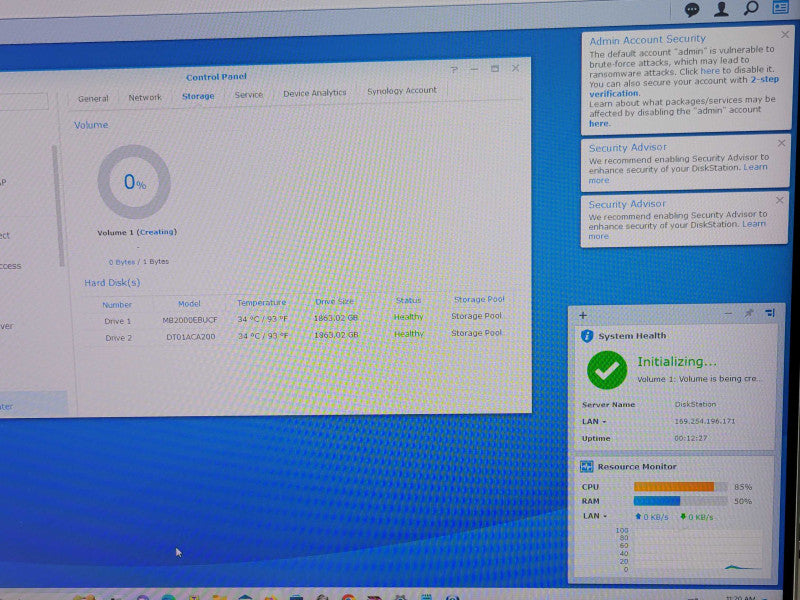Switch to the General tab
The image size is (800, 600).
[93, 98]
